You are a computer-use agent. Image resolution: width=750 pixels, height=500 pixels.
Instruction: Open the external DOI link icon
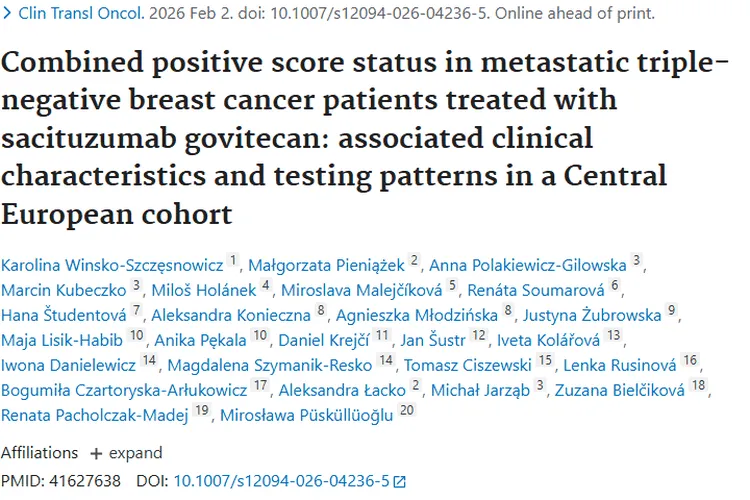click(400, 482)
